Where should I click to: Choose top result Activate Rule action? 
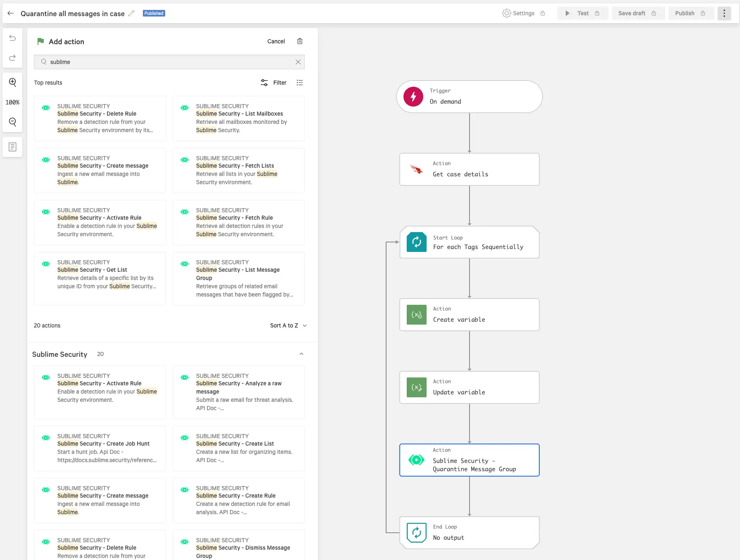pyautogui.click(x=100, y=223)
